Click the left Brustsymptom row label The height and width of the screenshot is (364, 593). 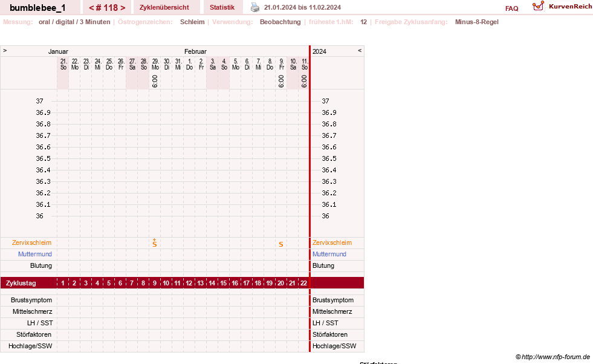[x=31, y=300]
